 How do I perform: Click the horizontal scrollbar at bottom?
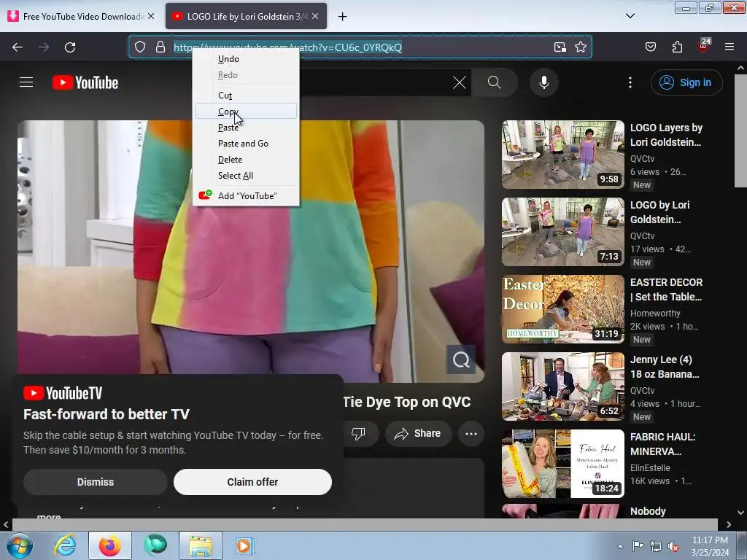click(x=365, y=524)
